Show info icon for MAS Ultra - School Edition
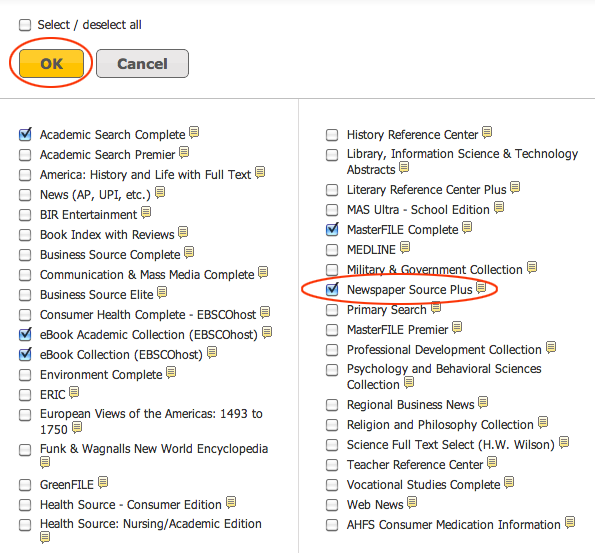Screen dimensions: 595x553 [x=499, y=208]
